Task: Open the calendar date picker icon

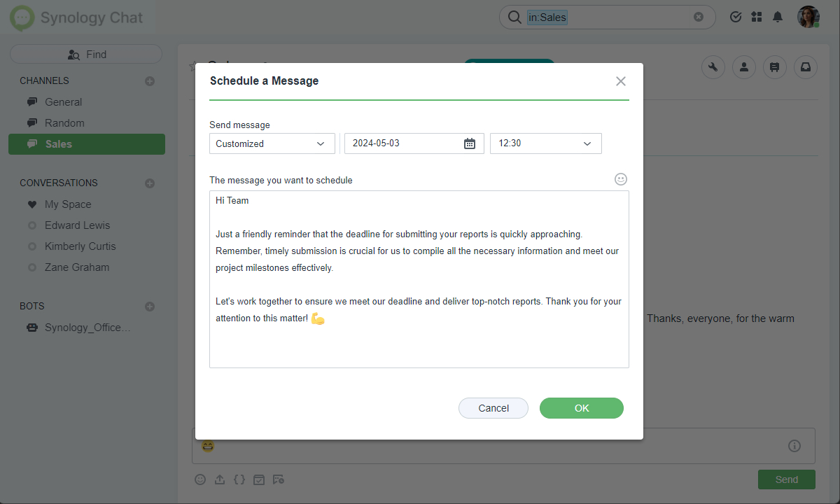Action: [x=470, y=143]
